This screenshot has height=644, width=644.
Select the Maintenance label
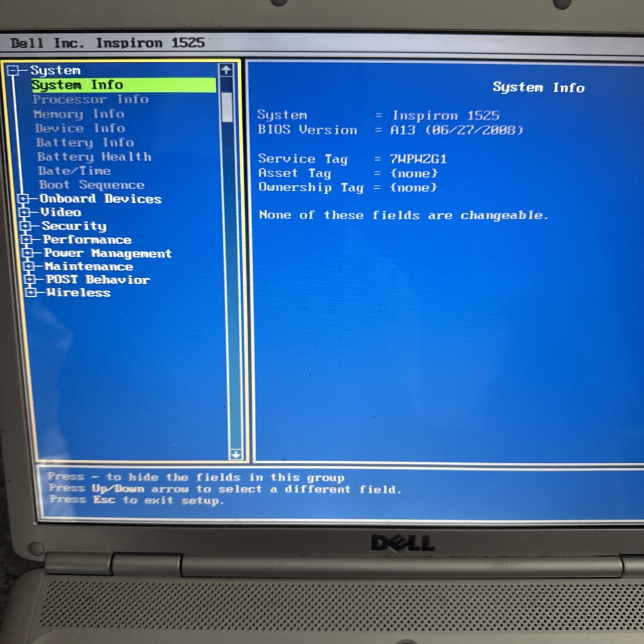click(89, 266)
